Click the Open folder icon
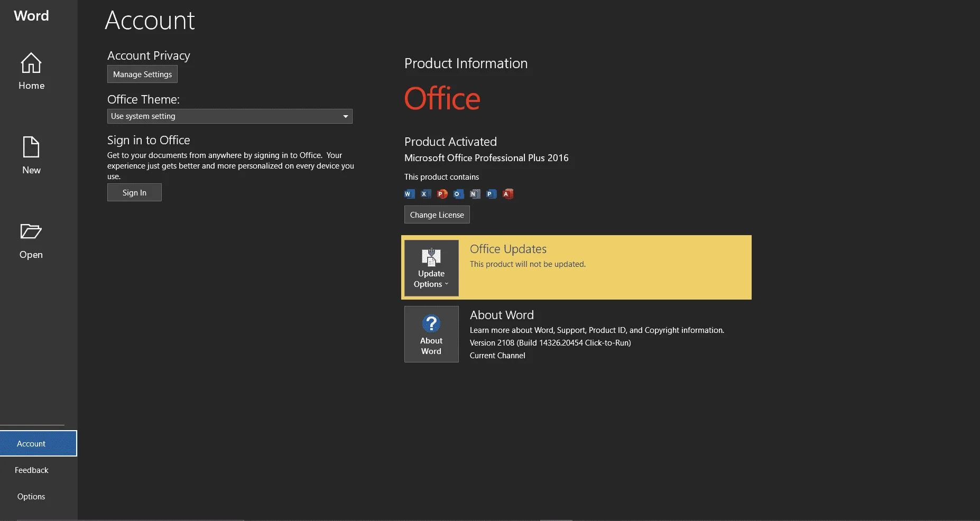 [x=31, y=231]
